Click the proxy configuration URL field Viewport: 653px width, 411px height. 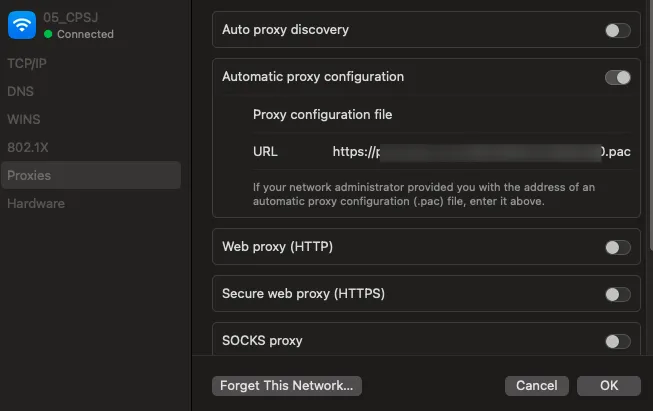481,152
